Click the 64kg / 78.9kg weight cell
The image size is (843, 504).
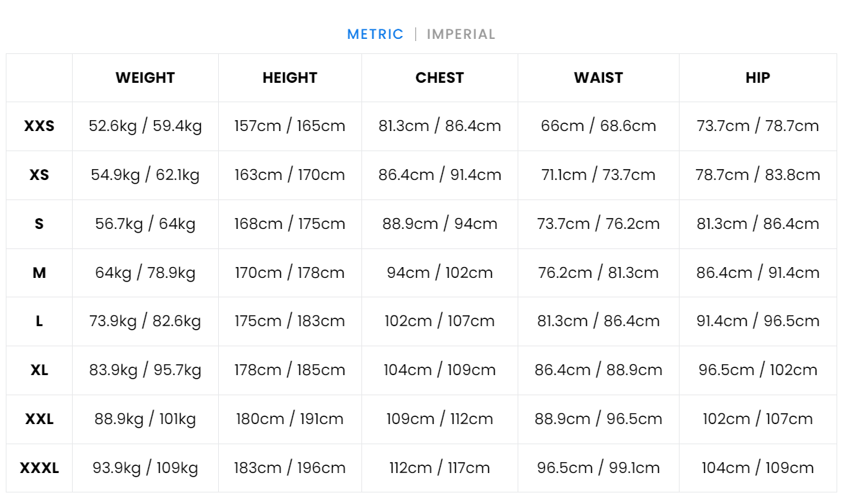point(145,273)
